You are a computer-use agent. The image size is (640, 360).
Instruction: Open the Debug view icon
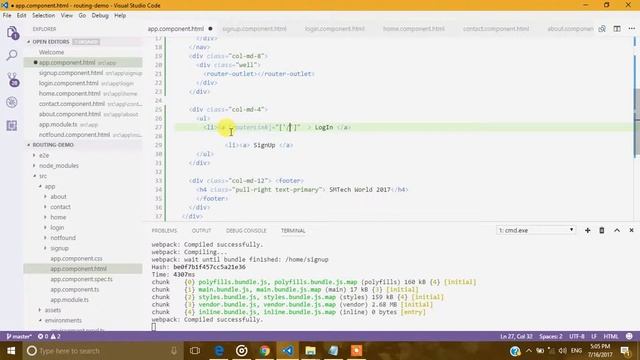tap(12, 102)
